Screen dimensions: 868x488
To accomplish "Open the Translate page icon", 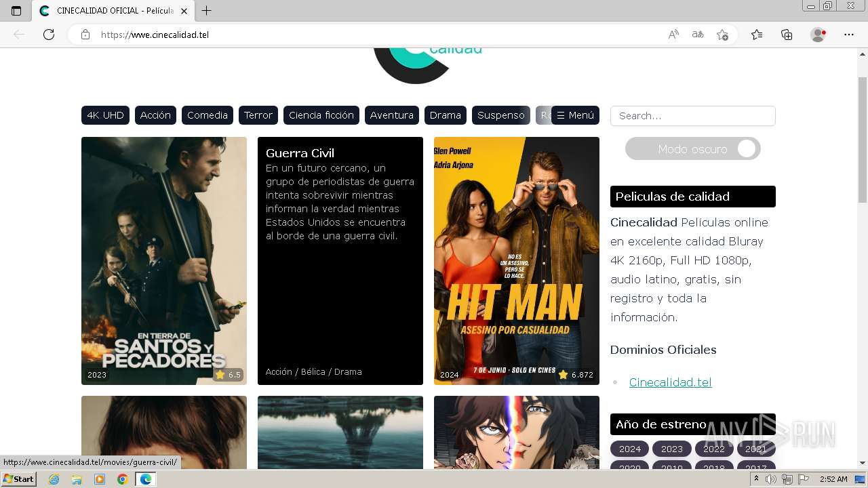I will pos(698,35).
